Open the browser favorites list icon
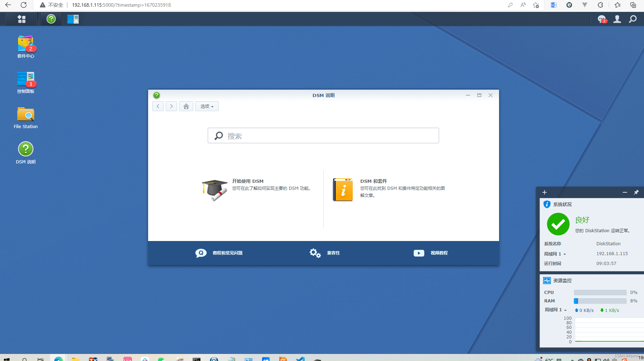644x361 pixels. 618,5
